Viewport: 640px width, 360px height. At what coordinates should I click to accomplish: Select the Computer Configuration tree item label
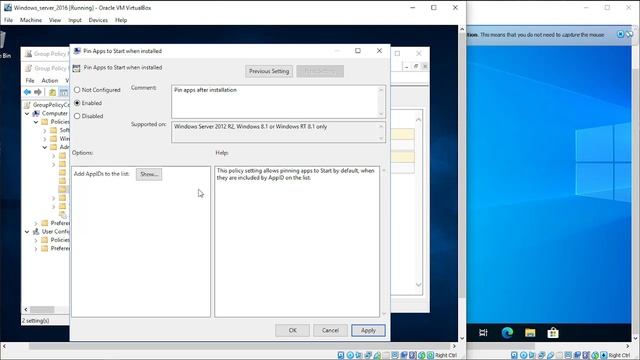coord(55,113)
